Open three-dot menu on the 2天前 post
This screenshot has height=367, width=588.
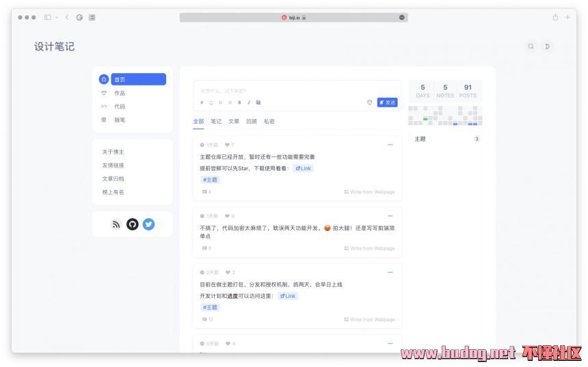pyautogui.click(x=390, y=272)
